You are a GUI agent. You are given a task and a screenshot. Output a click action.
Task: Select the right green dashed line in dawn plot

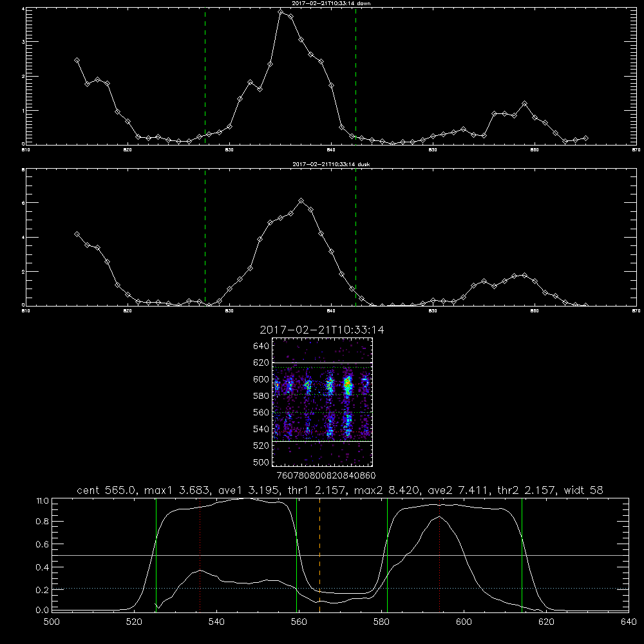(x=355, y=76)
